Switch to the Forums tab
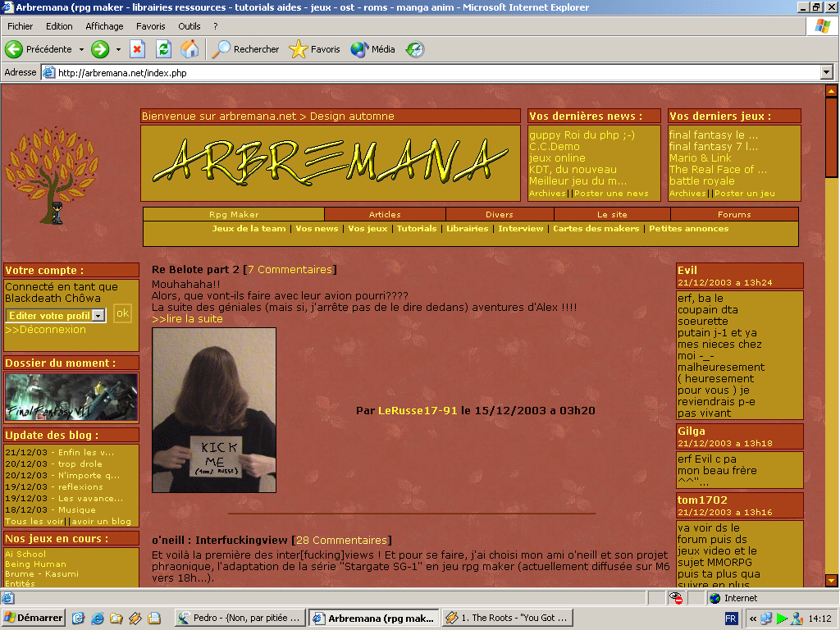Viewport: 840px width, 630px height. click(x=734, y=214)
